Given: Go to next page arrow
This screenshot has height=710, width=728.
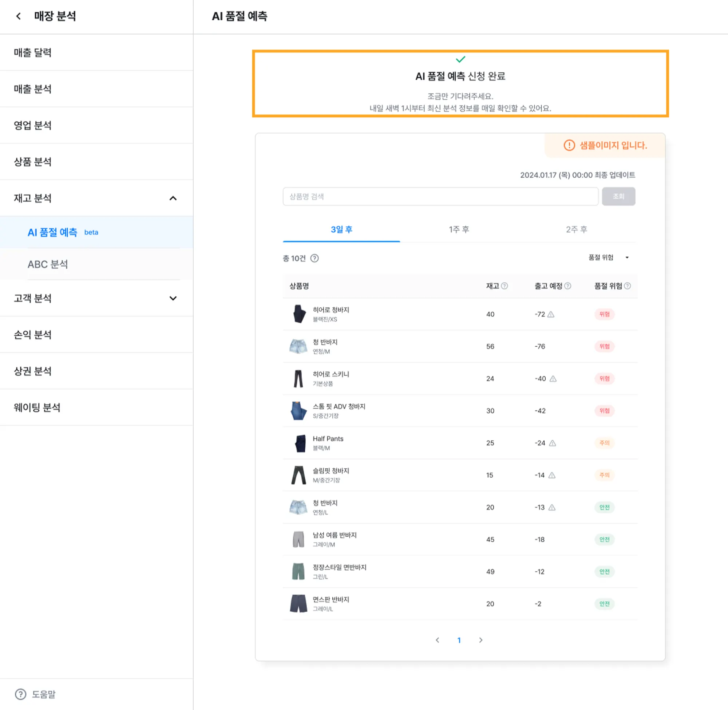Looking at the screenshot, I should [x=480, y=640].
